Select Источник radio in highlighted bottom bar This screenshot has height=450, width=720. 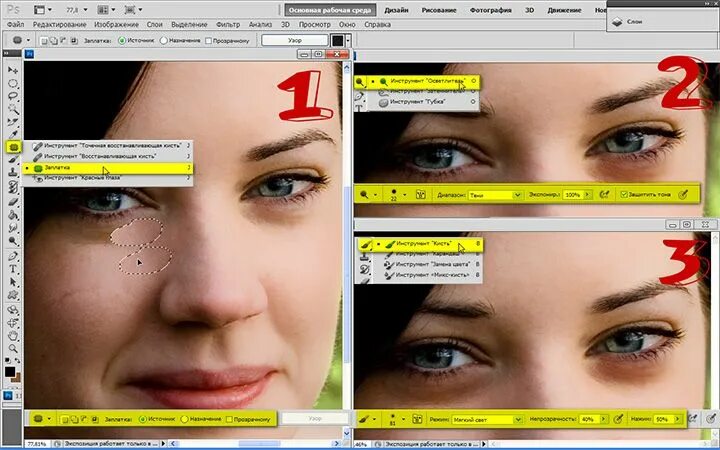tap(142, 419)
